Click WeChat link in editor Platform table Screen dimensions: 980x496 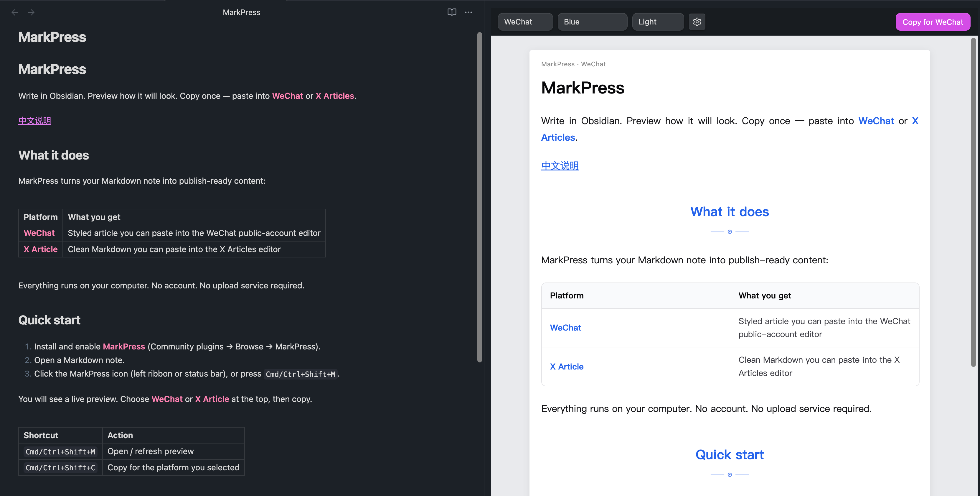(x=39, y=233)
